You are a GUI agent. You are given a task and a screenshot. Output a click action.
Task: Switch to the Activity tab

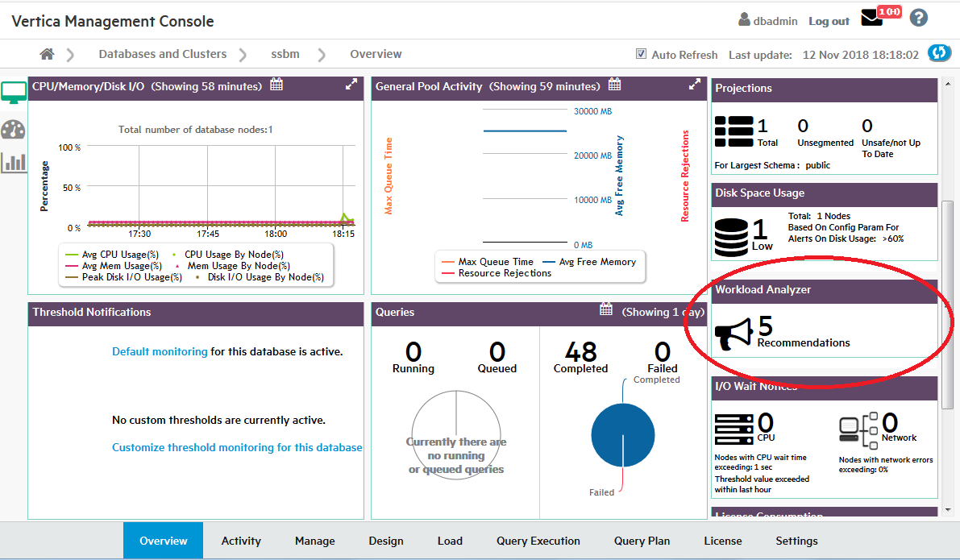(x=241, y=541)
